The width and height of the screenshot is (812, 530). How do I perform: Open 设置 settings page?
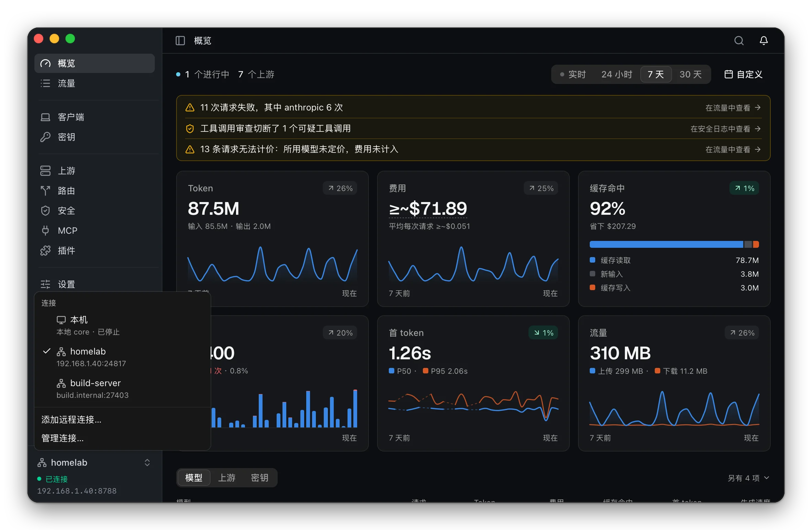click(x=95, y=284)
